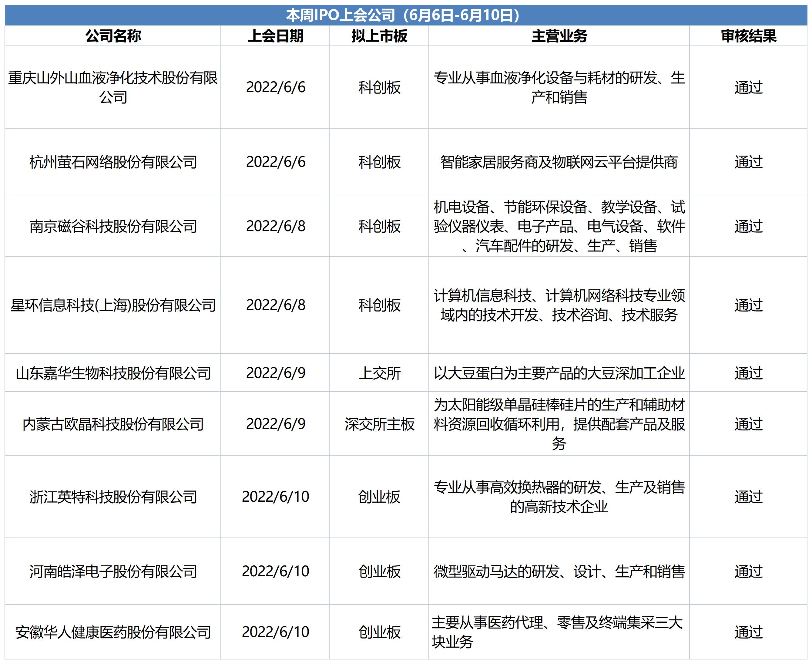The image size is (812, 664).
Task: Click business text about 高效换热器
Action: coord(559,497)
